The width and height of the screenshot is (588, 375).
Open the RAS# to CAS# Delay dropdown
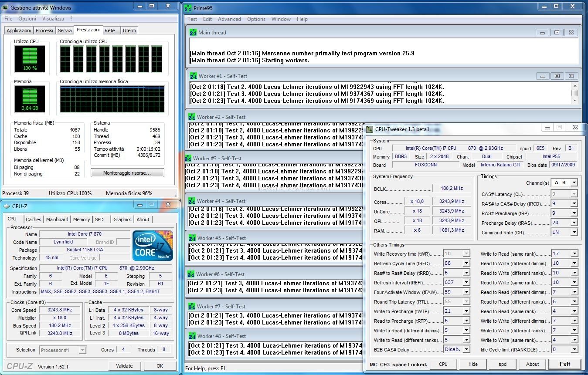click(x=574, y=203)
